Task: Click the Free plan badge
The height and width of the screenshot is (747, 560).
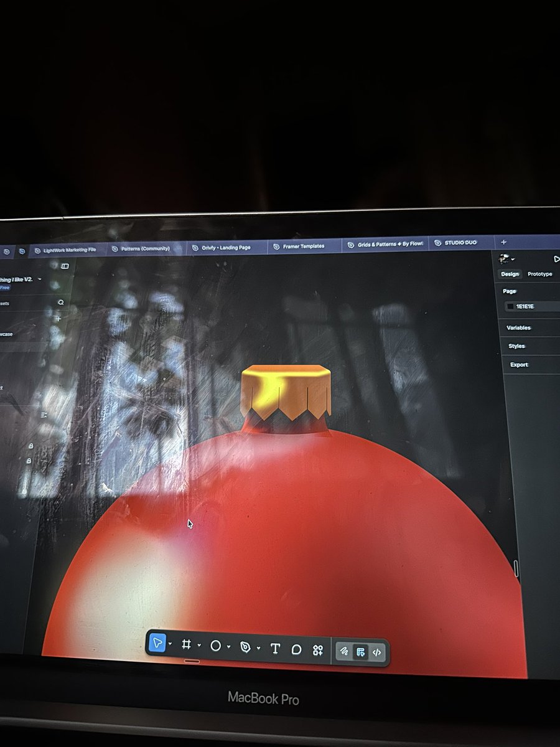Action: tap(4, 288)
